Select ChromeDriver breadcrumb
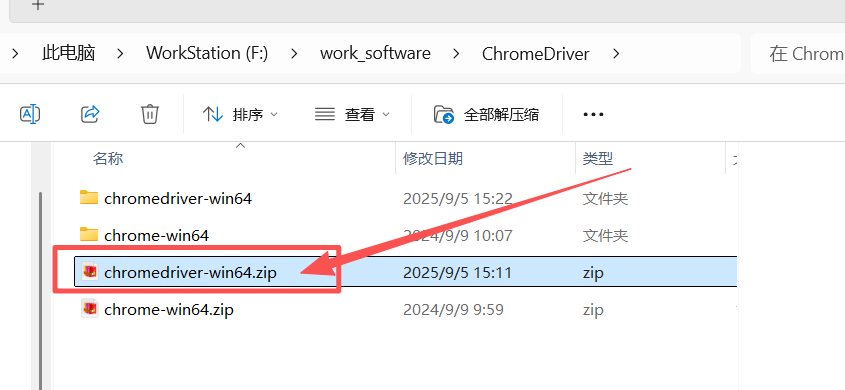Viewport: 845px width, 390px height. click(x=536, y=53)
